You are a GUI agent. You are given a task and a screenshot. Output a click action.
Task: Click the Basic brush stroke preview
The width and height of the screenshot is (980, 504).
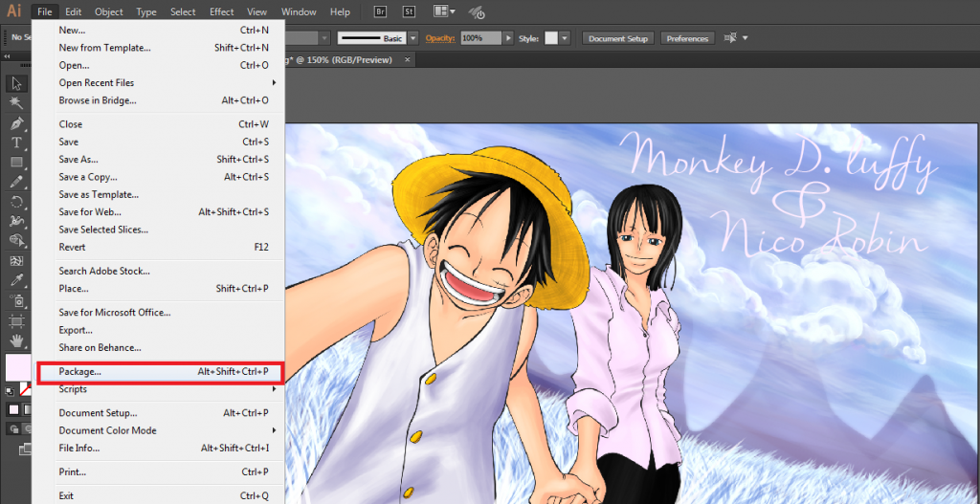tap(372, 38)
